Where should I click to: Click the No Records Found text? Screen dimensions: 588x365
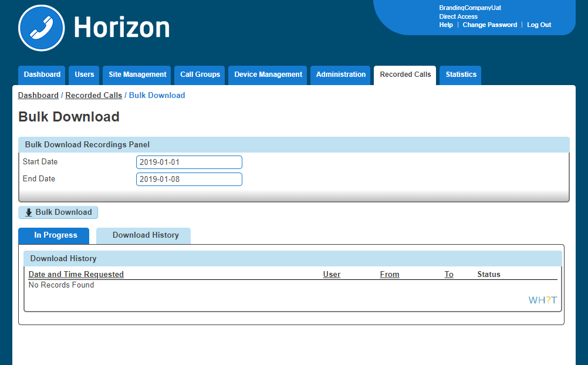click(61, 285)
